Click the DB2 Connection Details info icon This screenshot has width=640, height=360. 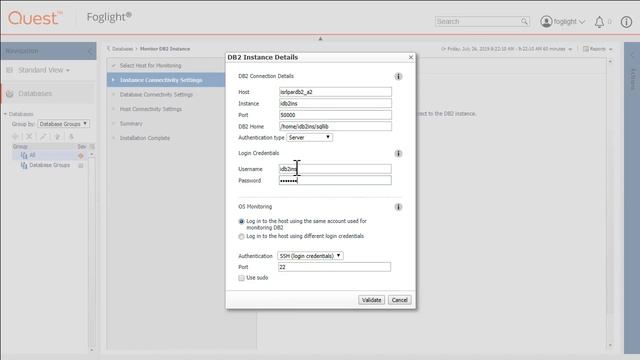[x=398, y=76]
